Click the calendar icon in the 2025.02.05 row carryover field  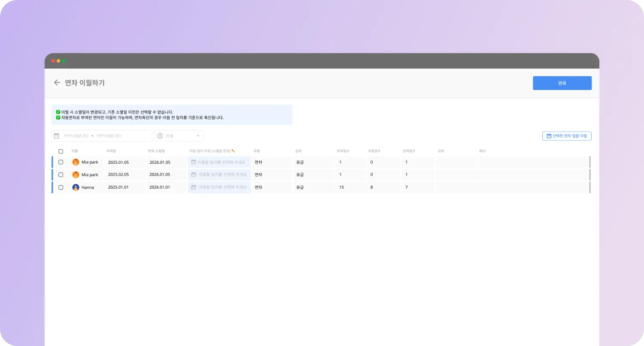(x=194, y=175)
